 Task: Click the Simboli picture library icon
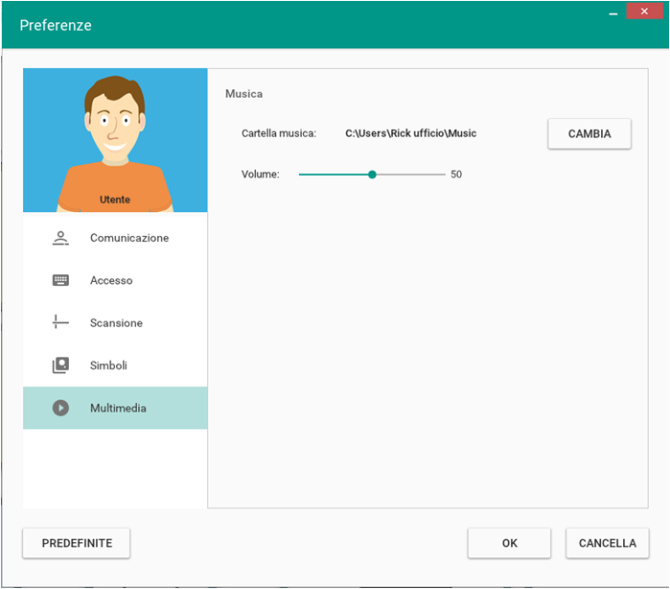pyautogui.click(x=61, y=366)
